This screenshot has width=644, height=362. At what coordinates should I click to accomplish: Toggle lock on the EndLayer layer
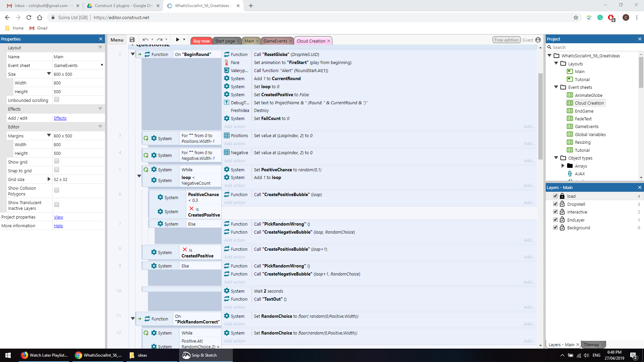click(562, 220)
